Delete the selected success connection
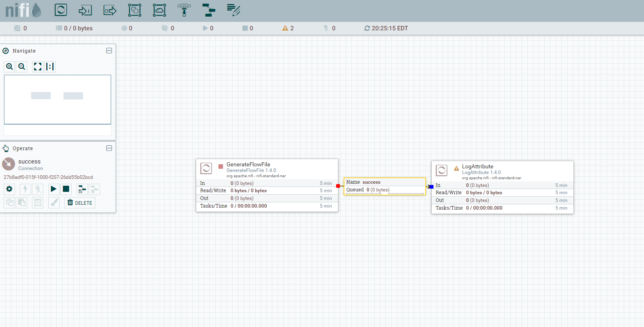The image size is (644, 327). [80, 203]
